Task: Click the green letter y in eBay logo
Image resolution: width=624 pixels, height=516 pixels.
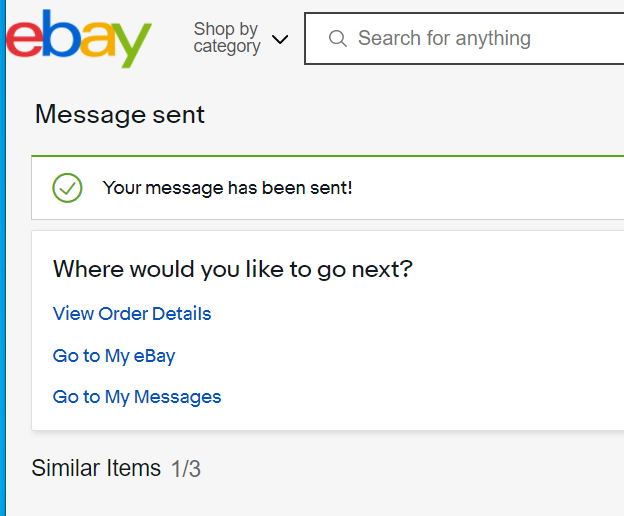Action: pyautogui.click(x=131, y=45)
